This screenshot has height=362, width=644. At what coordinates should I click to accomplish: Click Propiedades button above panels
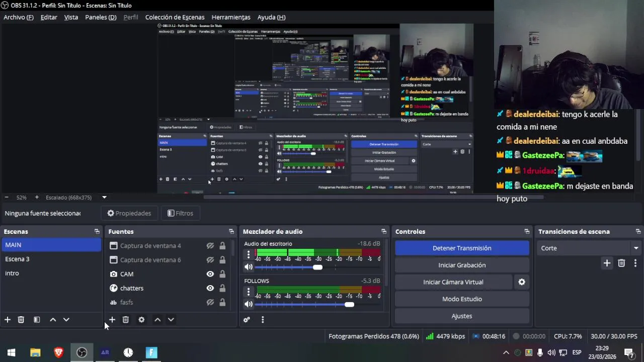(x=129, y=213)
